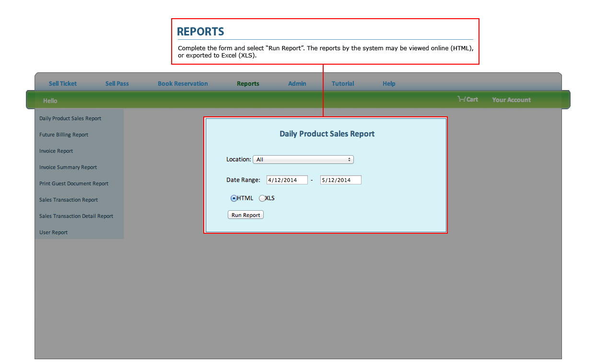
Task: Select the Reports menu item
Action: pos(248,83)
